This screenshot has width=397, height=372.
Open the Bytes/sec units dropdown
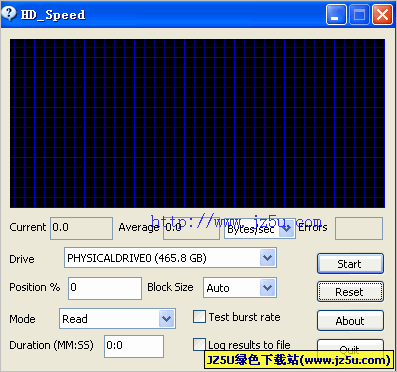(260, 229)
